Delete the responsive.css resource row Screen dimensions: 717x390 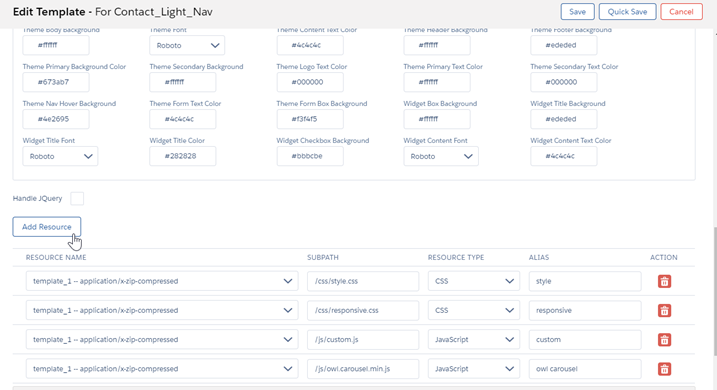click(664, 310)
